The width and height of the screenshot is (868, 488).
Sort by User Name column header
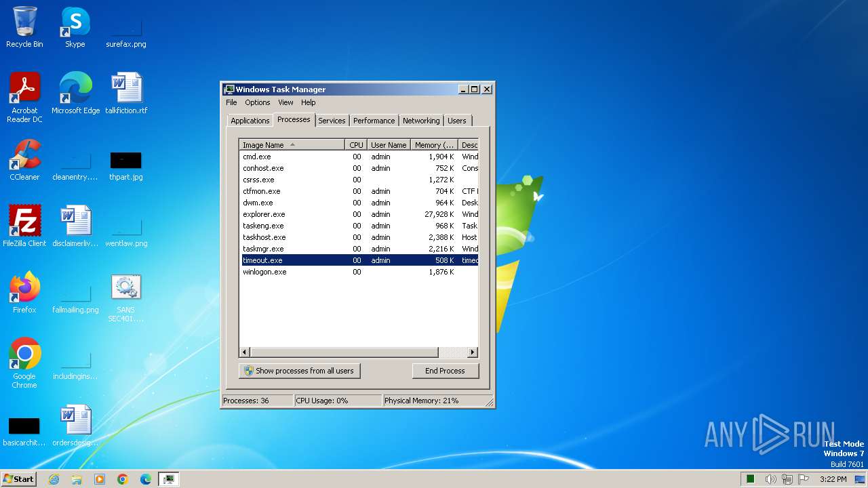coord(389,145)
